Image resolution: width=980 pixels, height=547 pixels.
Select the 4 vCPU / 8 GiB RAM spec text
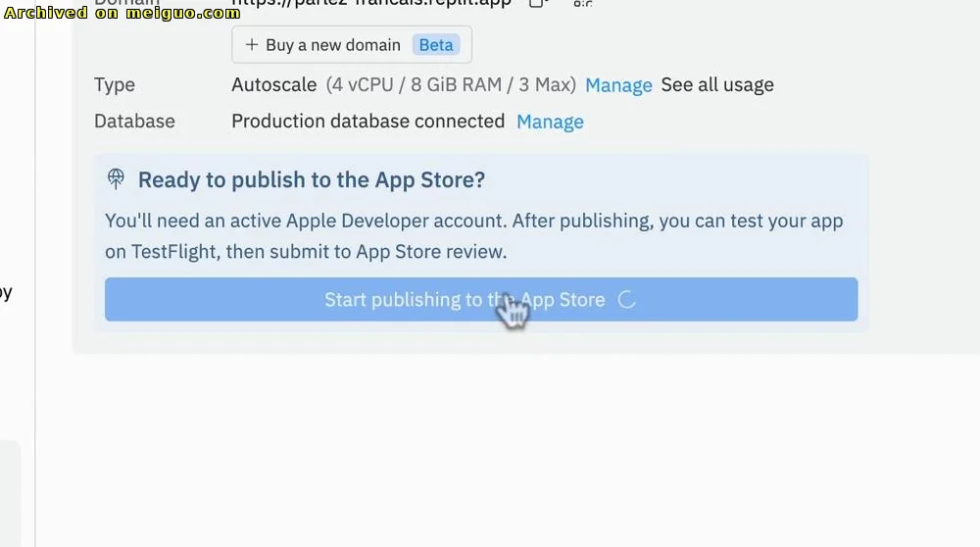[451, 85]
